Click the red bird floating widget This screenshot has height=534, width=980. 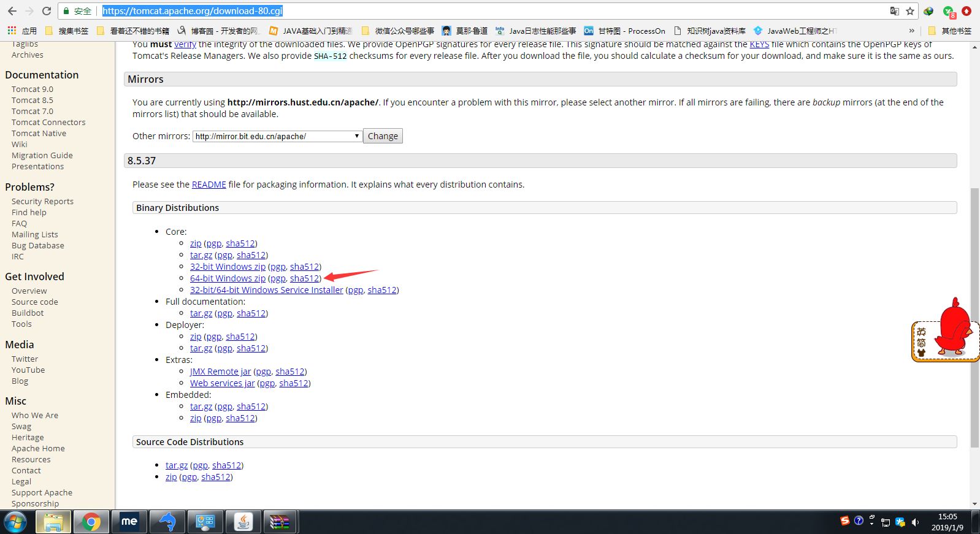[x=945, y=331]
